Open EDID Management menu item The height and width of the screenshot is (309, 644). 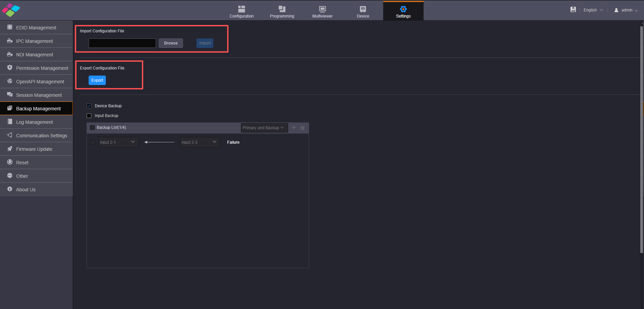point(36,27)
